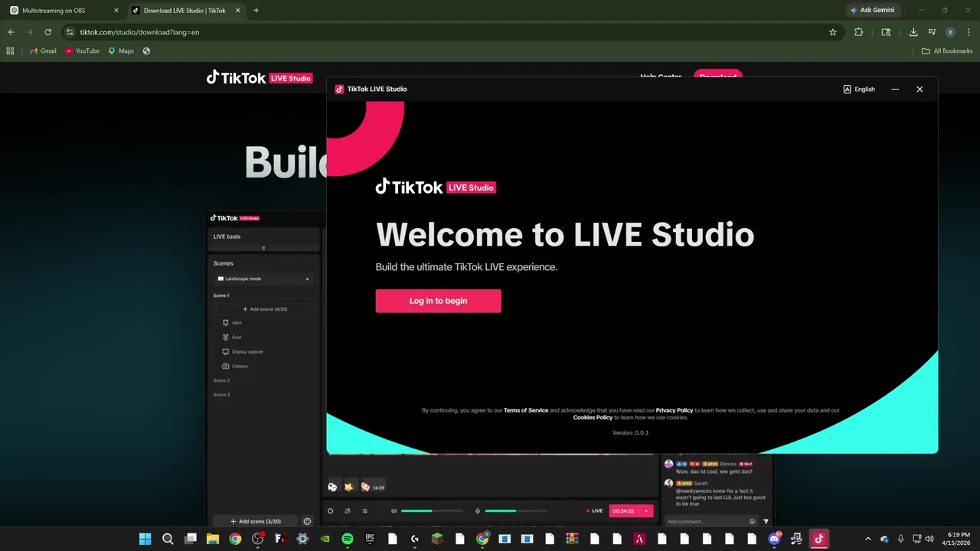The width and height of the screenshot is (980, 551).
Task: Open the Privacy Policy link
Action: 675,410
